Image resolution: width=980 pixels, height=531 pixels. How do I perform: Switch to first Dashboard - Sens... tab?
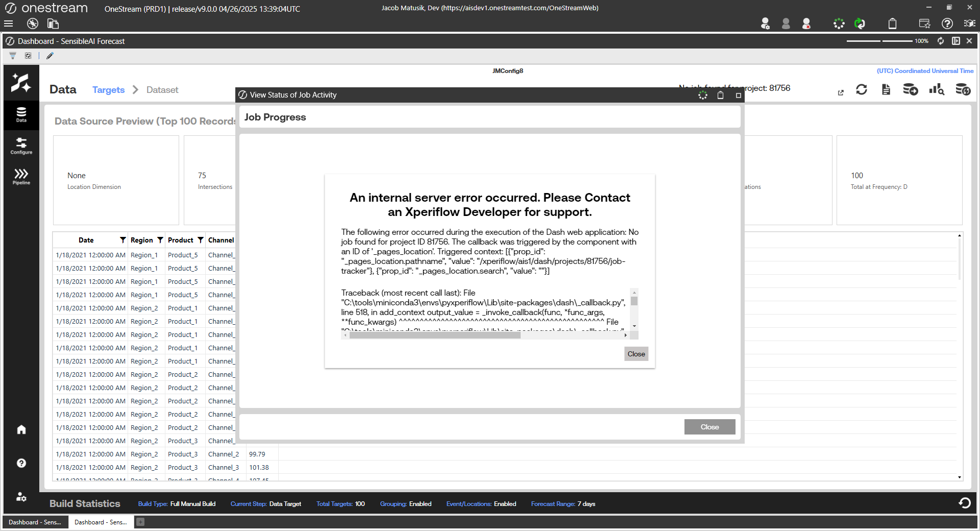(x=35, y=522)
